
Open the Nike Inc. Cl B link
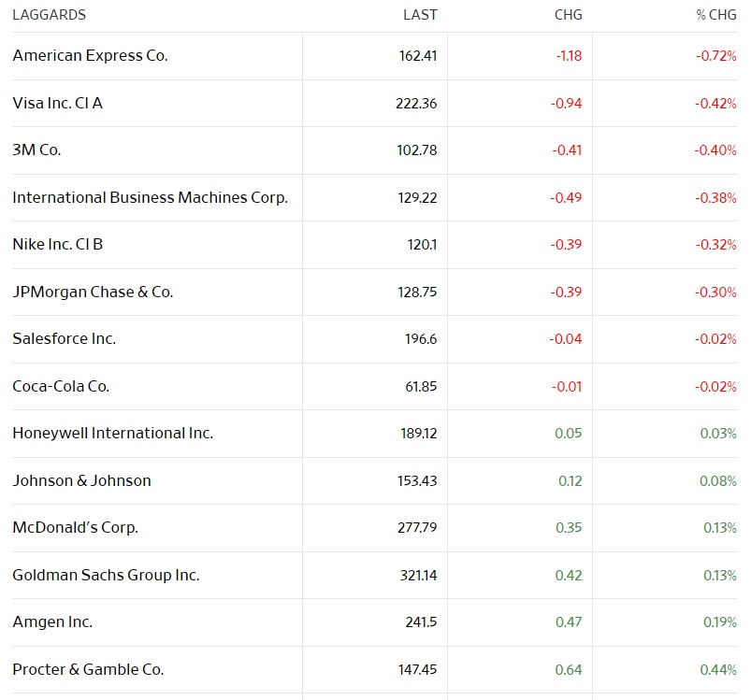57,245
